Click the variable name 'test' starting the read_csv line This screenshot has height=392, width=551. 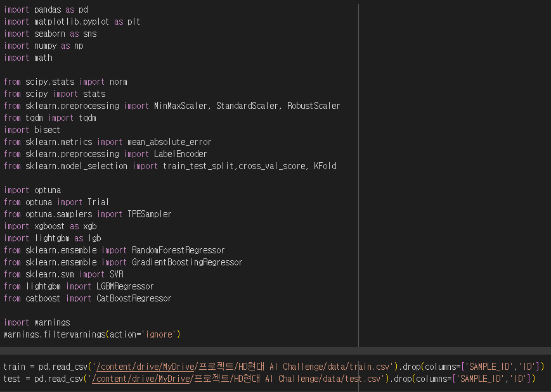pyautogui.click(x=12, y=379)
